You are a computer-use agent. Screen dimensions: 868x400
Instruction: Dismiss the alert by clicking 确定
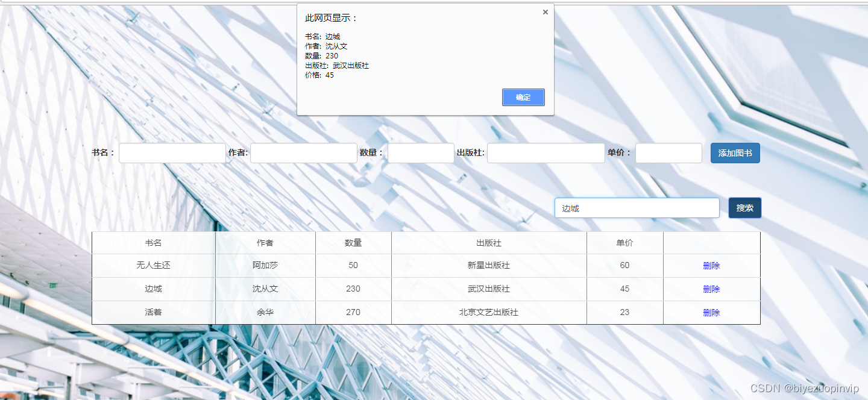(x=523, y=97)
